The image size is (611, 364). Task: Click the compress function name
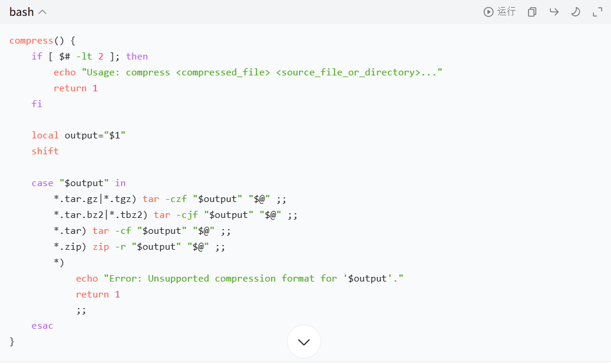pyautogui.click(x=31, y=41)
